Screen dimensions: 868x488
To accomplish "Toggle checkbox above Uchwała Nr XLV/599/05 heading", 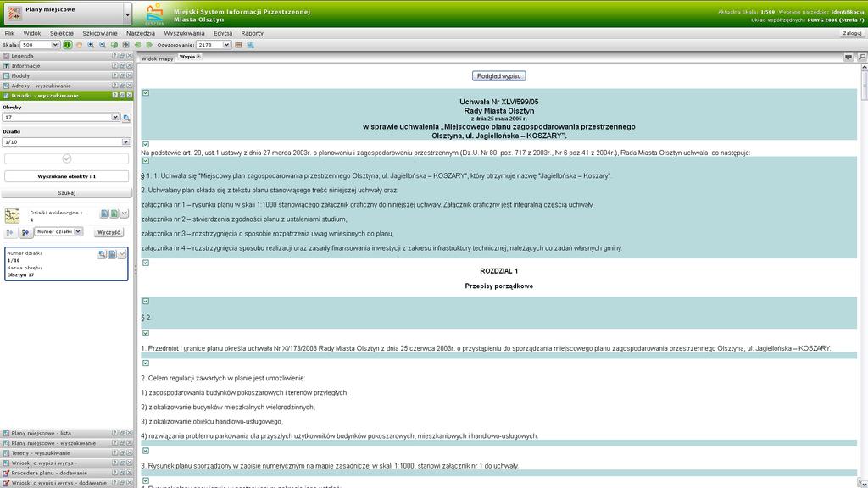I will tap(146, 93).
